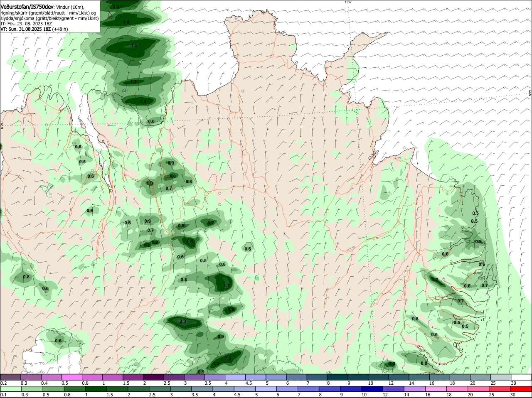Click the 'VT: Sun. 31.08.2025 18Z (+48 h)' line
The width and height of the screenshot is (532, 398).
pos(34,29)
